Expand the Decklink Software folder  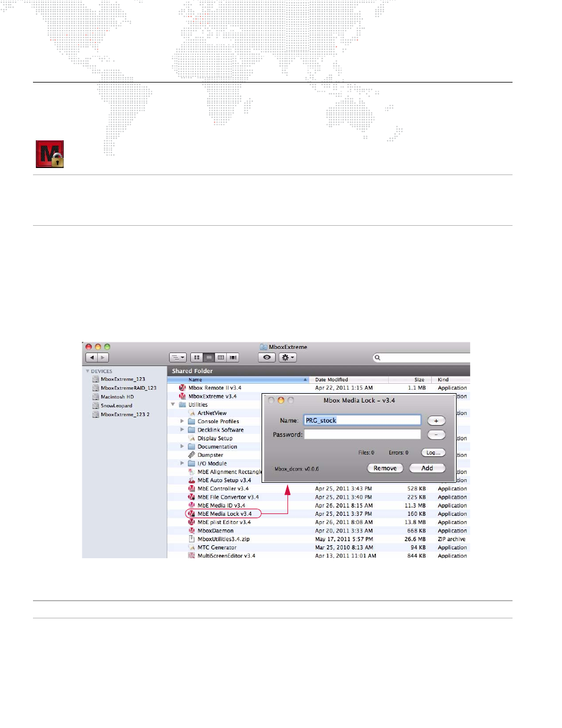click(x=182, y=430)
